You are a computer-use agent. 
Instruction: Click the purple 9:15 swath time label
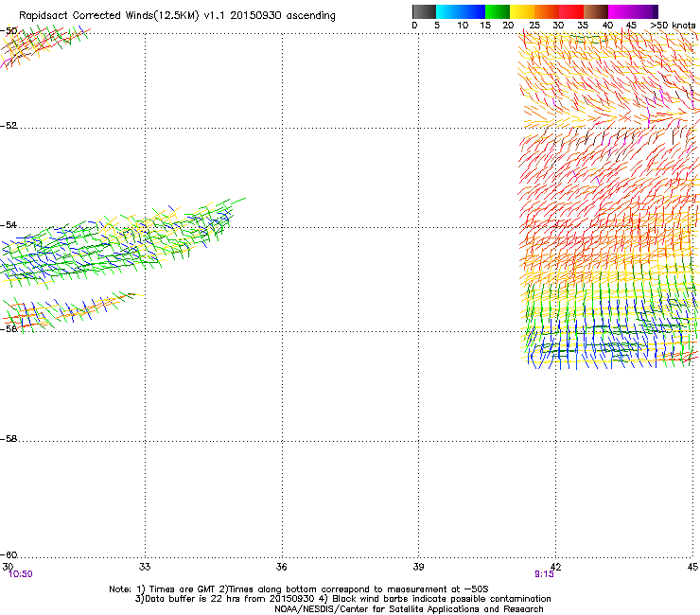tap(544, 574)
